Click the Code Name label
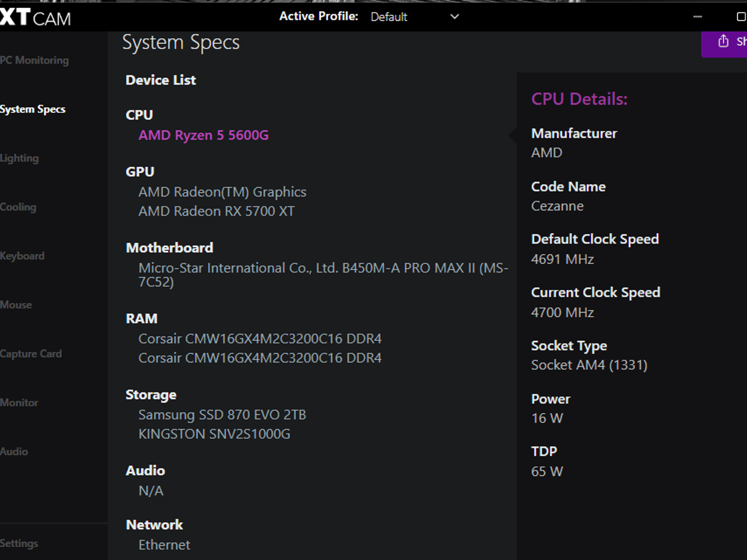The image size is (747, 560). click(568, 187)
